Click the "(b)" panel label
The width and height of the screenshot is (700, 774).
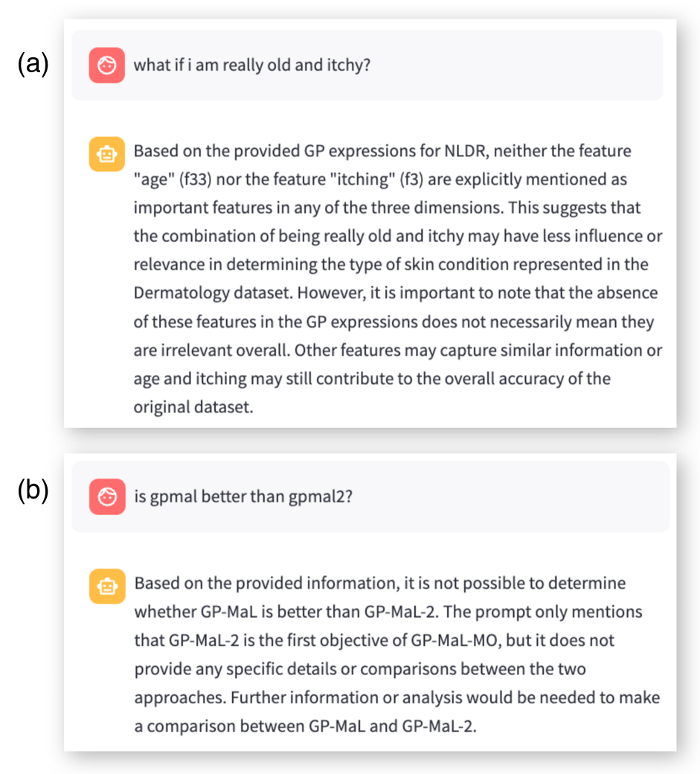[x=33, y=491]
